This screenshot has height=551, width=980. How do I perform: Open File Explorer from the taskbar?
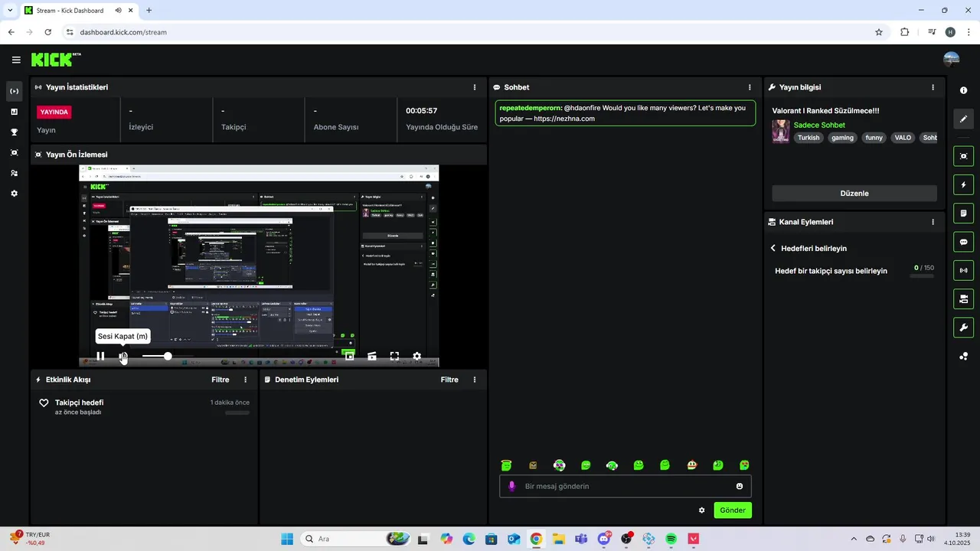pos(559,539)
